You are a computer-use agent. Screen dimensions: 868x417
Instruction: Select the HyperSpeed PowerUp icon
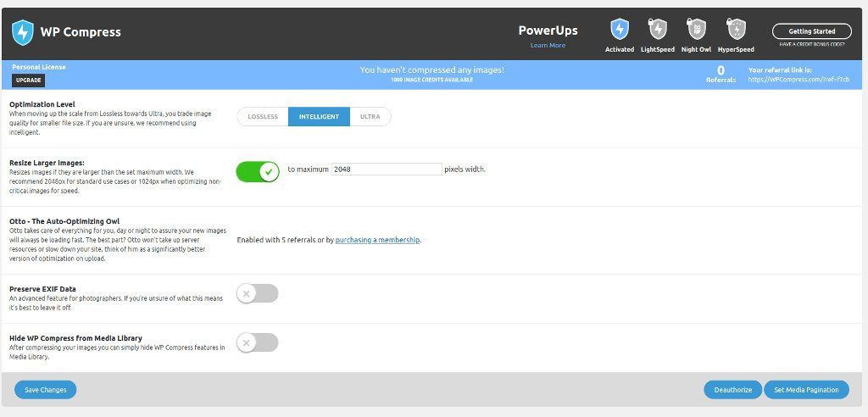click(x=736, y=29)
